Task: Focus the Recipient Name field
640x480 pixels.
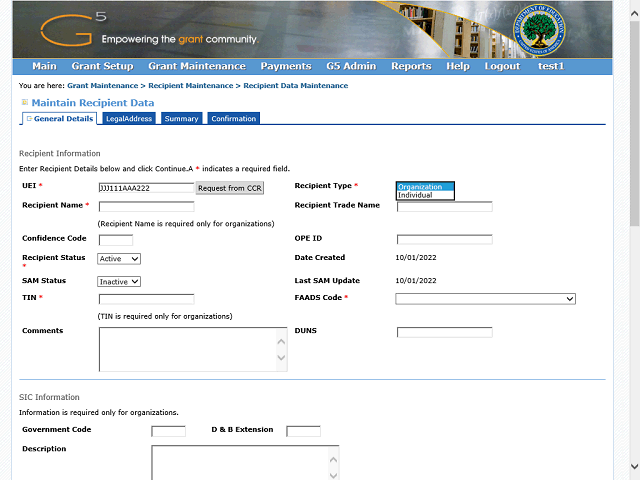Action: tap(147, 207)
